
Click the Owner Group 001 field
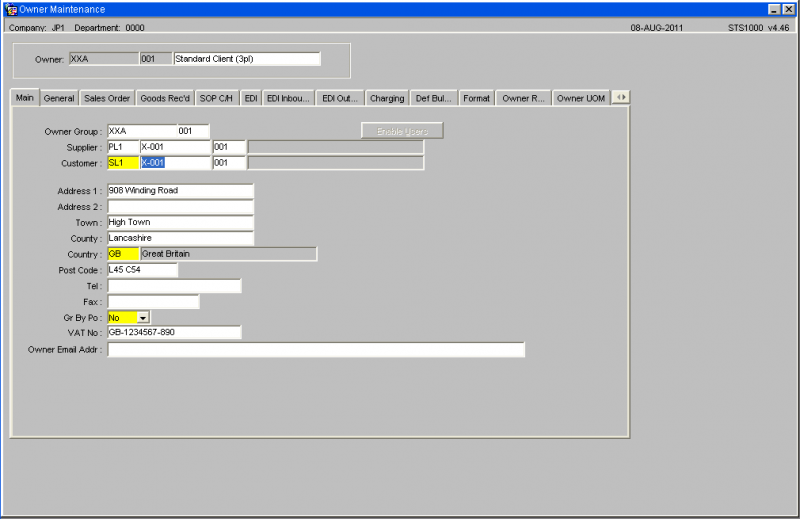(193, 131)
